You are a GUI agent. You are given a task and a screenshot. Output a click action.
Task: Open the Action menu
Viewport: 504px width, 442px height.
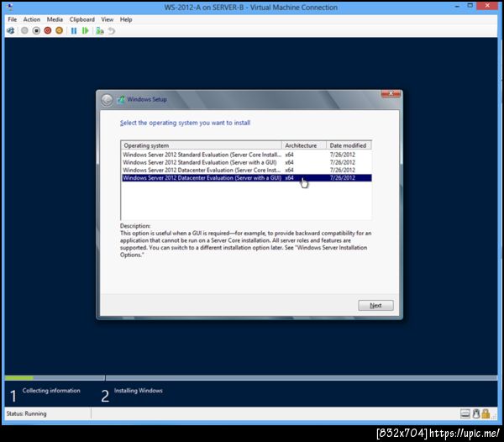tap(32, 19)
